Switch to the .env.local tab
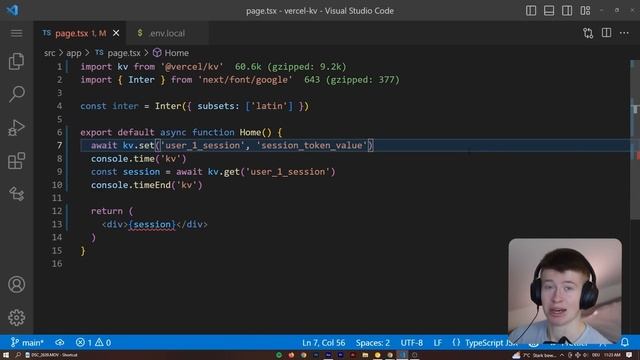 [x=167, y=33]
